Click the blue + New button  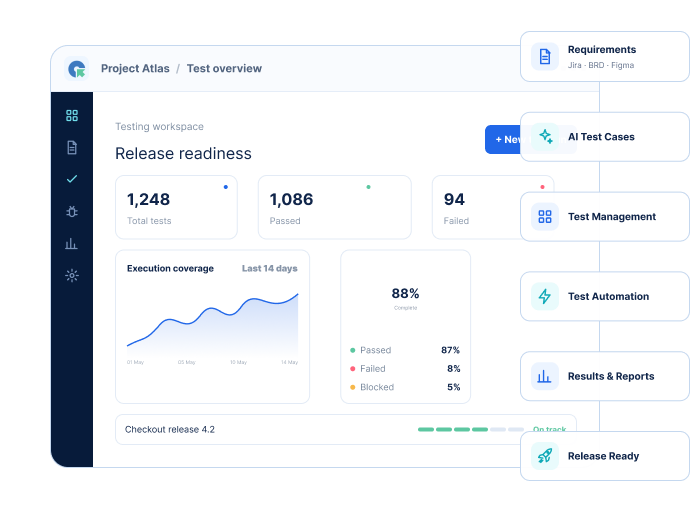[503, 139]
